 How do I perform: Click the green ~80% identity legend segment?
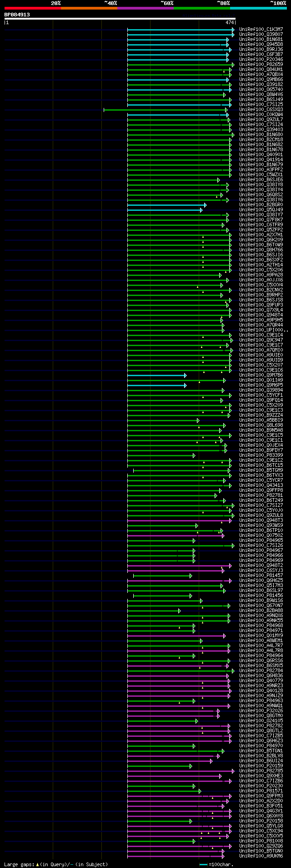(x=201, y=8)
